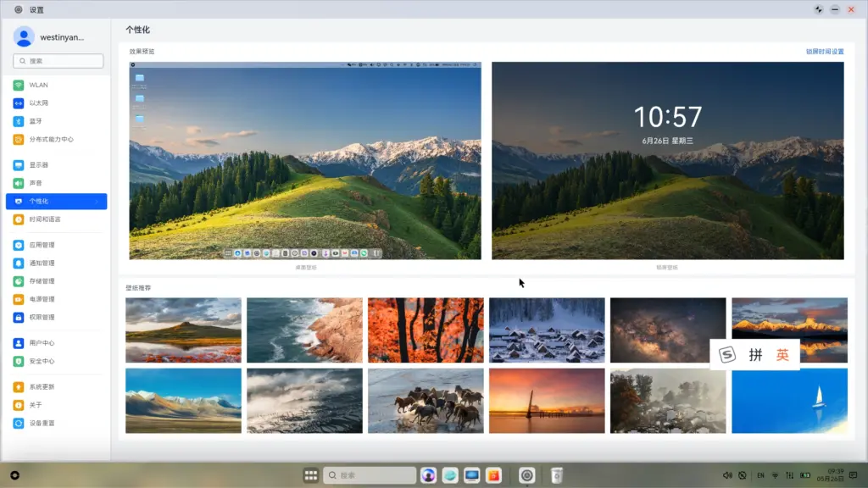Click the settings 搜索 search field

pos(58,61)
